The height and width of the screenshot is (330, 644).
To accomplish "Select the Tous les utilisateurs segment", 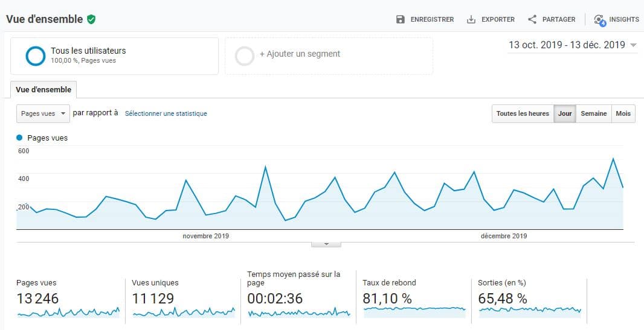I will point(114,56).
